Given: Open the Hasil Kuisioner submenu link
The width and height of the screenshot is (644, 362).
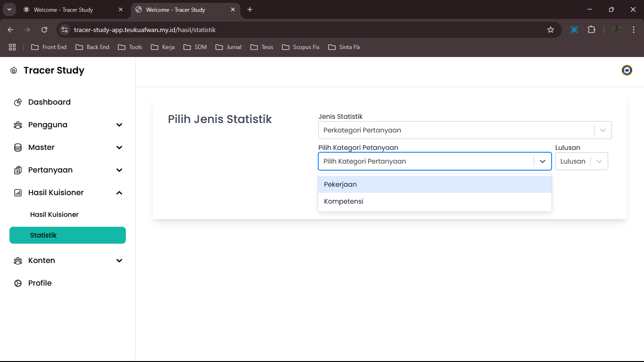Looking at the screenshot, I should (54, 214).
